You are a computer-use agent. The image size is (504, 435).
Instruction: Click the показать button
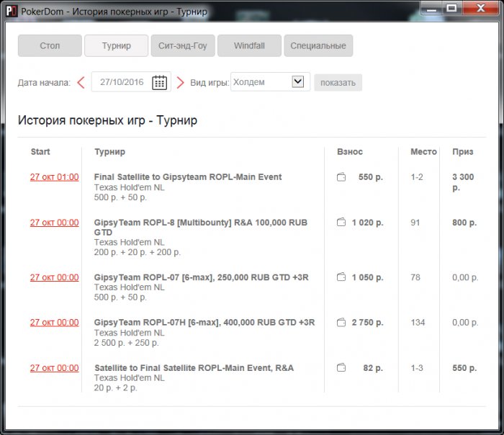pos(338,83)
